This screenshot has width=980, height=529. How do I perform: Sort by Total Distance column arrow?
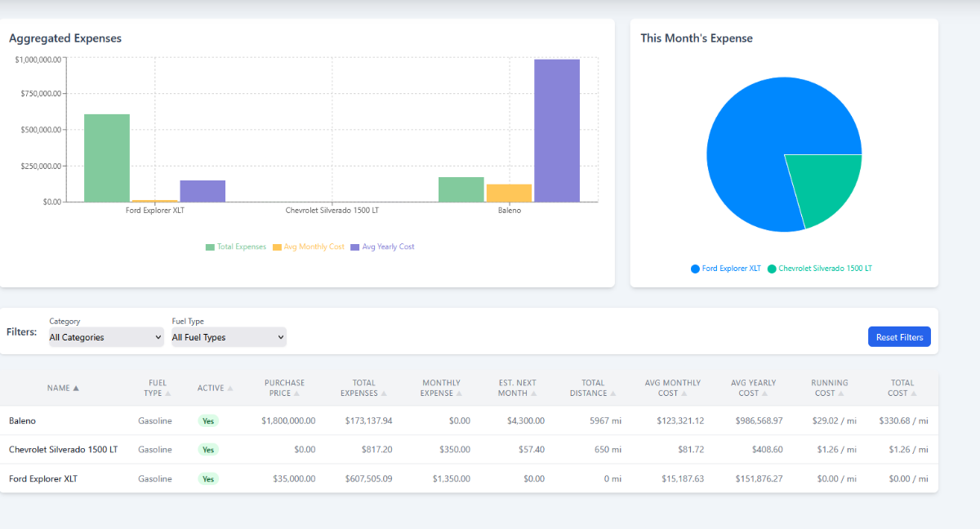coord(612,393)
